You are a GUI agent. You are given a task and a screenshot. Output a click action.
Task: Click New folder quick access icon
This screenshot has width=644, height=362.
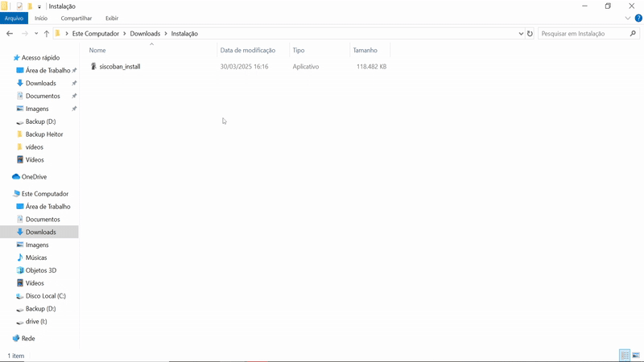point(30,6)
